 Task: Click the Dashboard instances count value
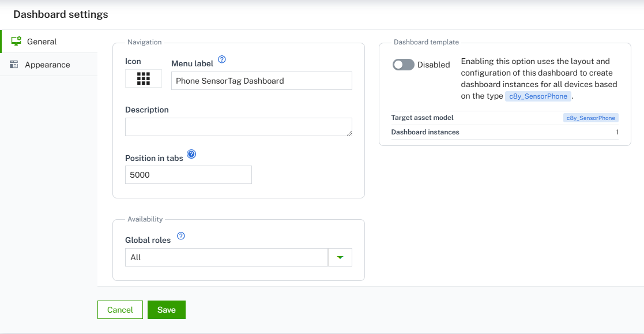pyautogui.click(x=616, y=132)
